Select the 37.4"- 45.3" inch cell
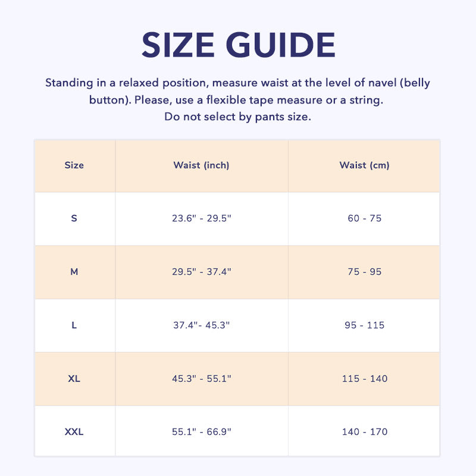 pyautogui.click(x=201, y=325)
